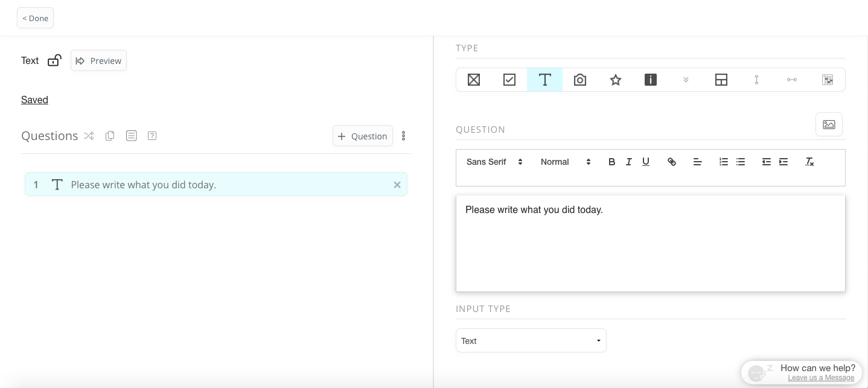Apply numbered list formatting
868x388 pixels.
(724, 162)
